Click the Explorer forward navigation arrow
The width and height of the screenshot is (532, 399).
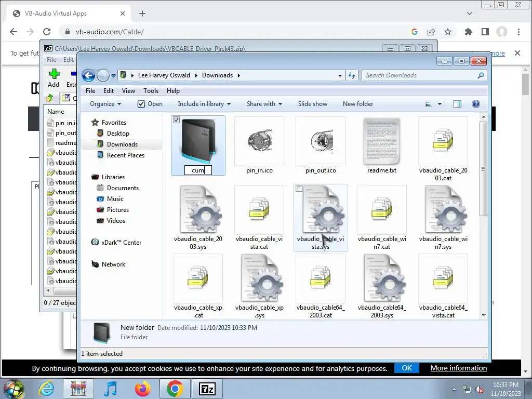tap(103, 75)
